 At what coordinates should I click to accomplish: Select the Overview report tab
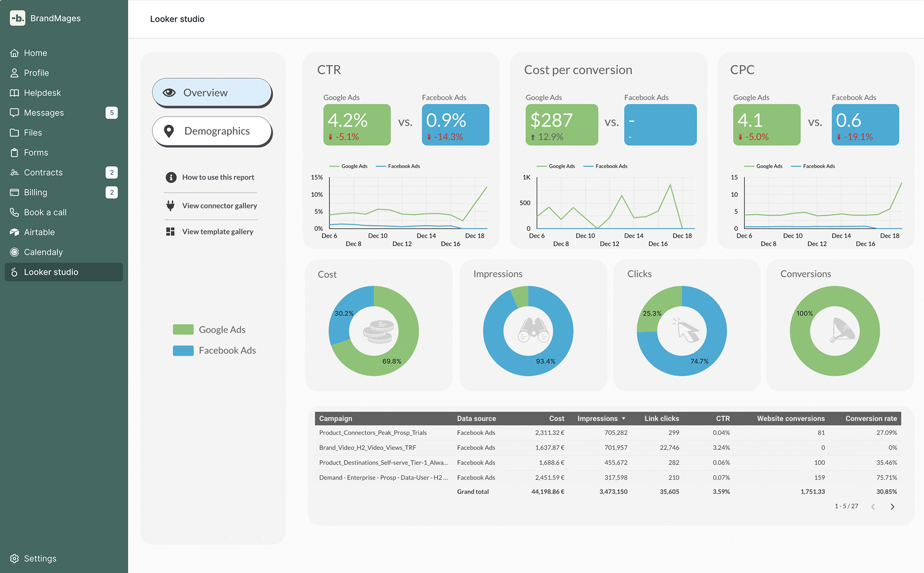coord(212,92)
